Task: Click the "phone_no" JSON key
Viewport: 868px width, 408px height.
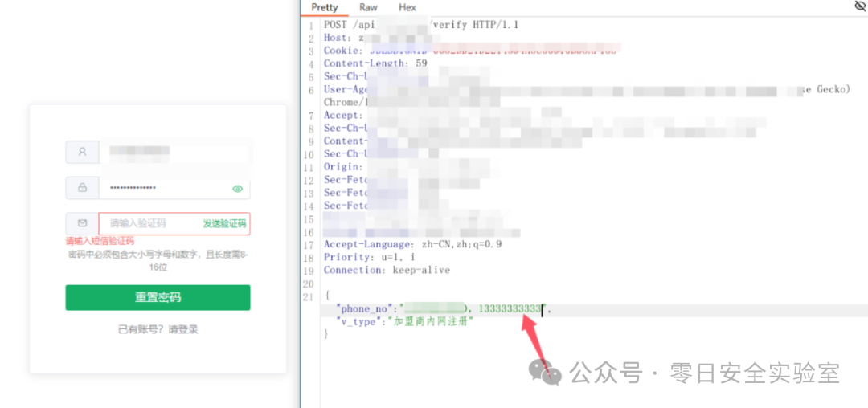Action: pos(365,309)
